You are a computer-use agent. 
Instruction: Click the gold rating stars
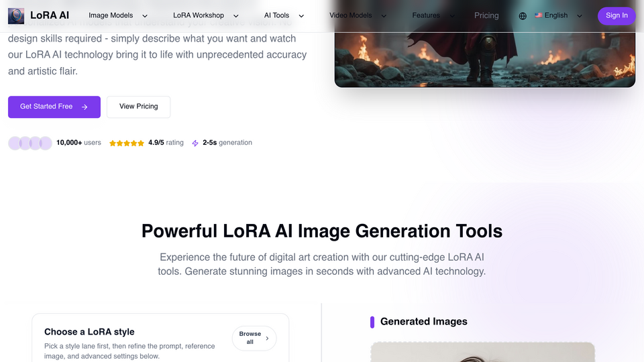[127, 143]
